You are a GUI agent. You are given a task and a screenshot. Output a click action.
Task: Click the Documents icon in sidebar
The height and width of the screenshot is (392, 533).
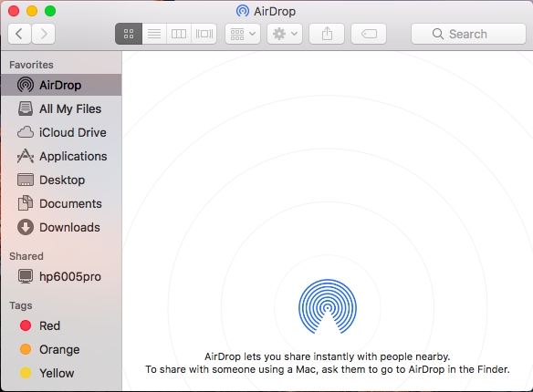26,203
